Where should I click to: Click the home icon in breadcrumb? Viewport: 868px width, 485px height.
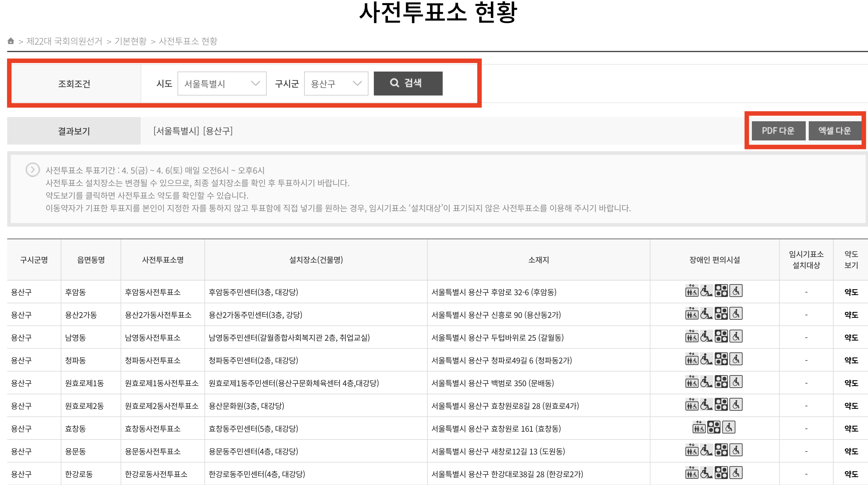(11, 41)
